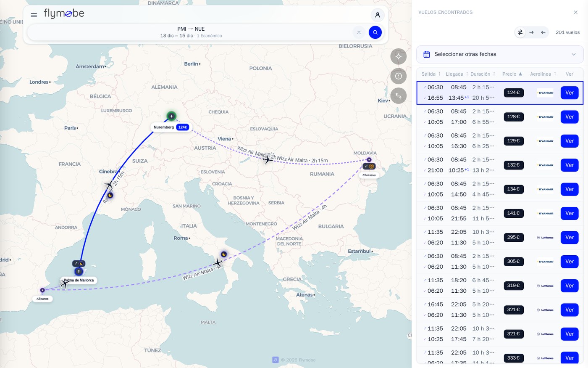Select the return left-arrow filter

click(x=543, y=32)
